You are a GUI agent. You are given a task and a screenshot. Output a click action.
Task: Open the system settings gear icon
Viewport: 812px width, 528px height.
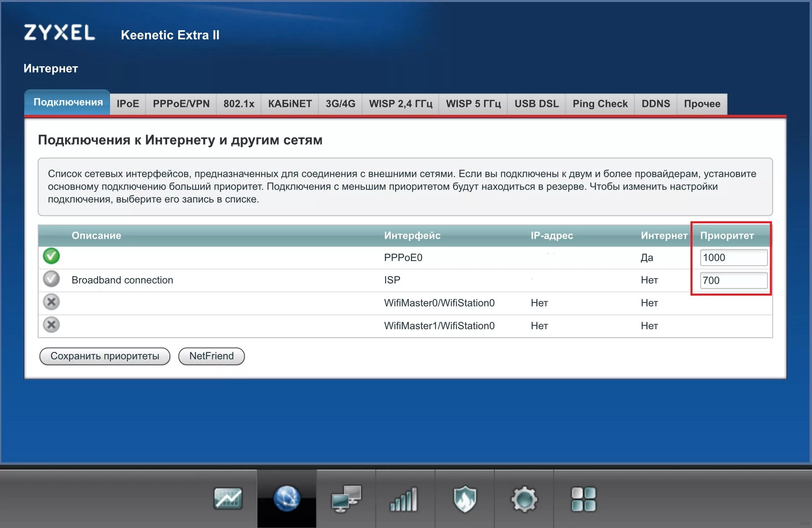coord(524,499)
